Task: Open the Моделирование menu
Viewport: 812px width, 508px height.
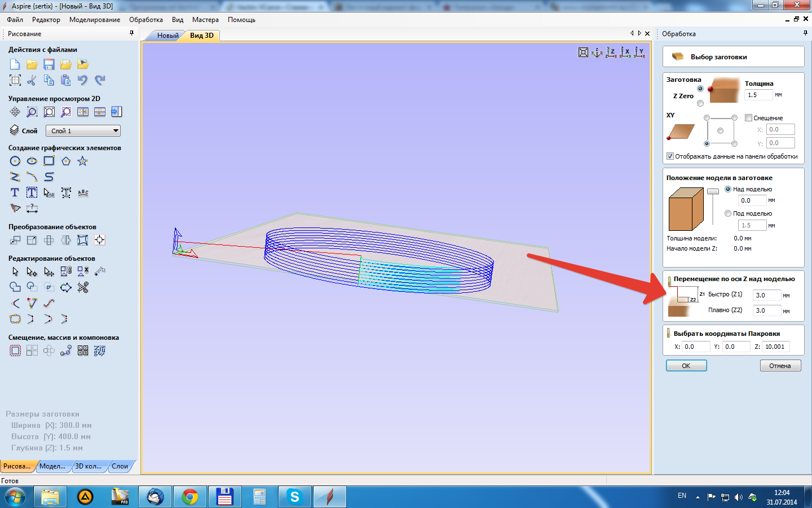Action: click(x=95, y=20)
